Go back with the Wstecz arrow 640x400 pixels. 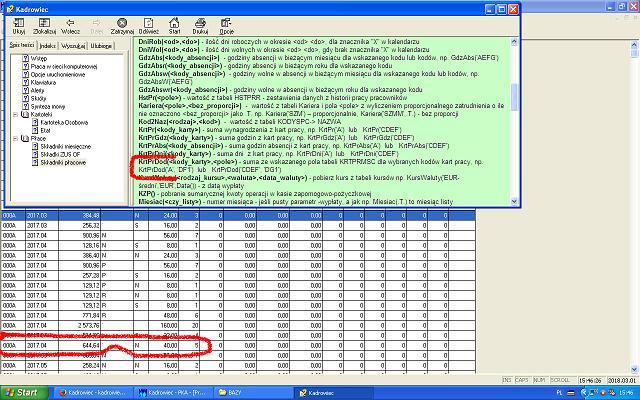(x=72, y=25)
